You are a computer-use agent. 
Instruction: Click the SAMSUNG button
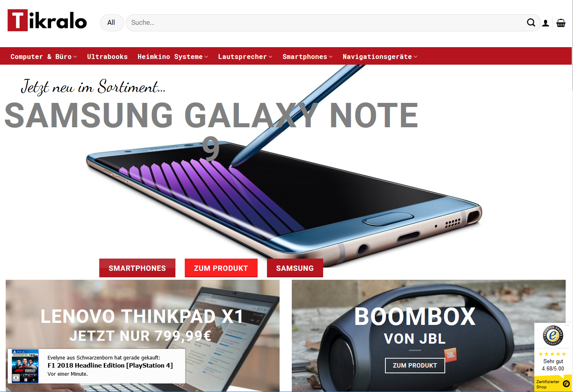click(295, 268)
